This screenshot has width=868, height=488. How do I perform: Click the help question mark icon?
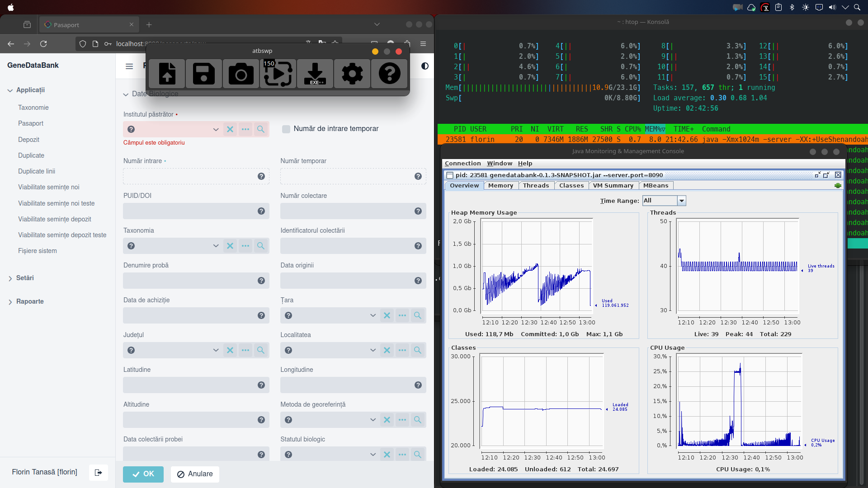[390, 73]
